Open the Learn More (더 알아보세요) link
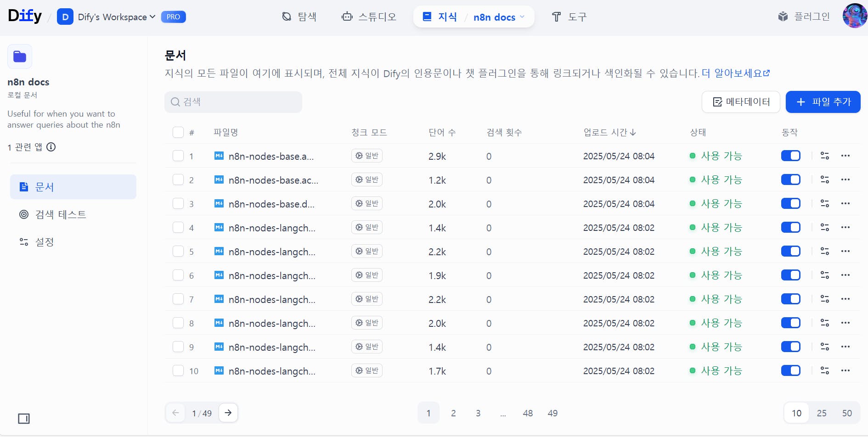868x437 pixels. point(735,73)
